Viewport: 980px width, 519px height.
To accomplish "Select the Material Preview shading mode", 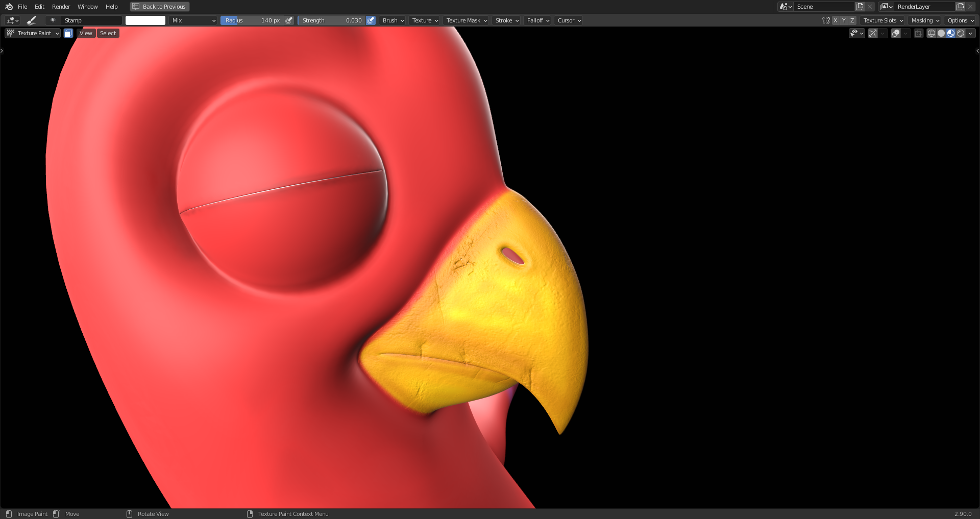I will click(x=950, y=33).
